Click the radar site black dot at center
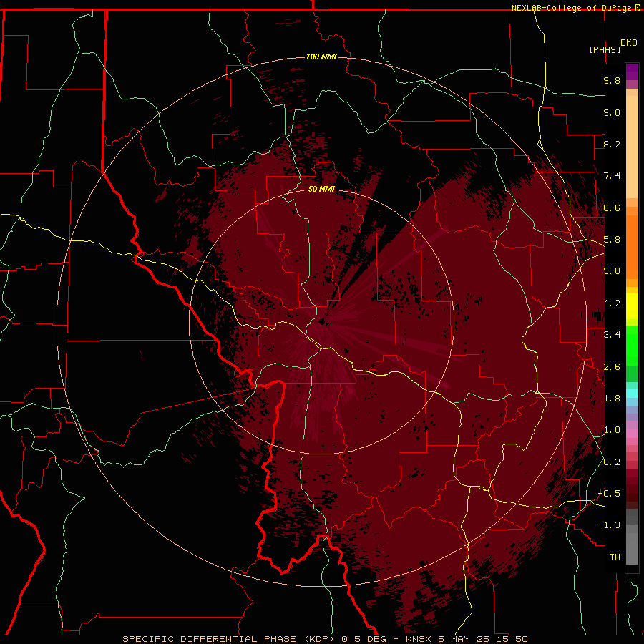The image size is (644, 644). (321, 321)
